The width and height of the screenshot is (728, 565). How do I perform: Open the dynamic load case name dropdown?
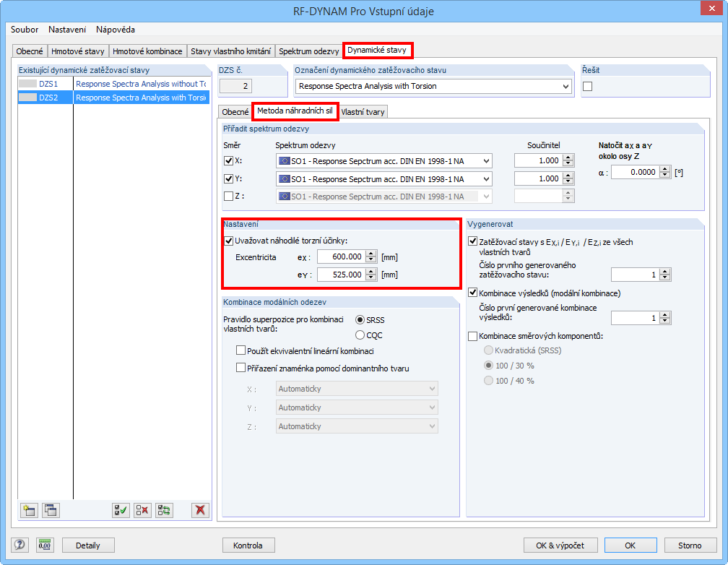pyautogui.click(x=565, y=87)
